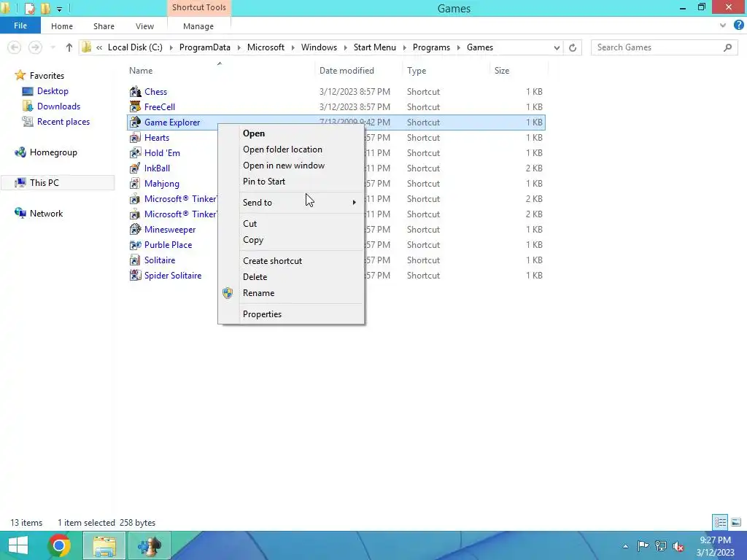Image resolution: width=747 pixels, height=560 pixels.
Task: Switch to the large icons view button
Action: tap(736, 522)
